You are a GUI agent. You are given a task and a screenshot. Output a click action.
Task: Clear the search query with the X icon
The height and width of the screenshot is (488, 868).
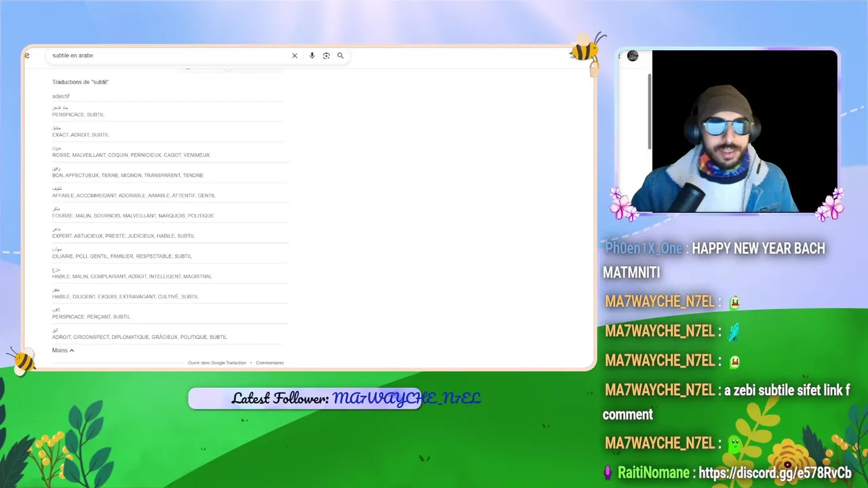(x=294, y=56)
